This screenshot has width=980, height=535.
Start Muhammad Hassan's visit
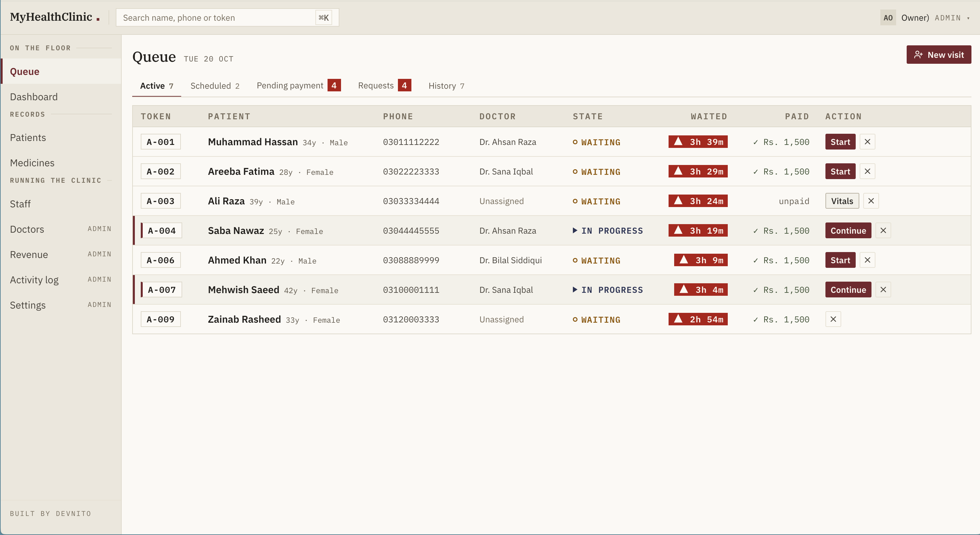pyautogui.click(x=840, y=142)
